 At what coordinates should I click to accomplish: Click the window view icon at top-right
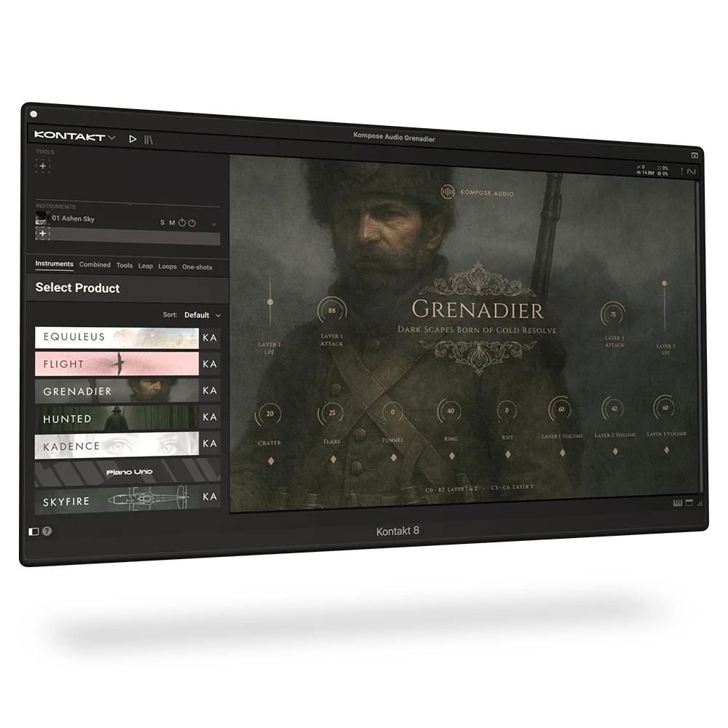[x=695, y=156]
